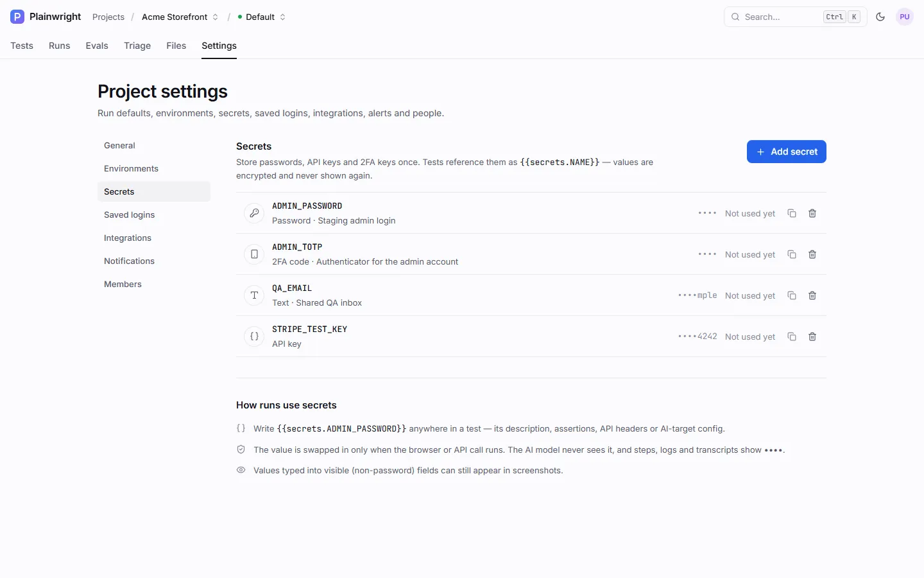Copy the ADMIN_TOTP secret reference

tap(792, 254)
